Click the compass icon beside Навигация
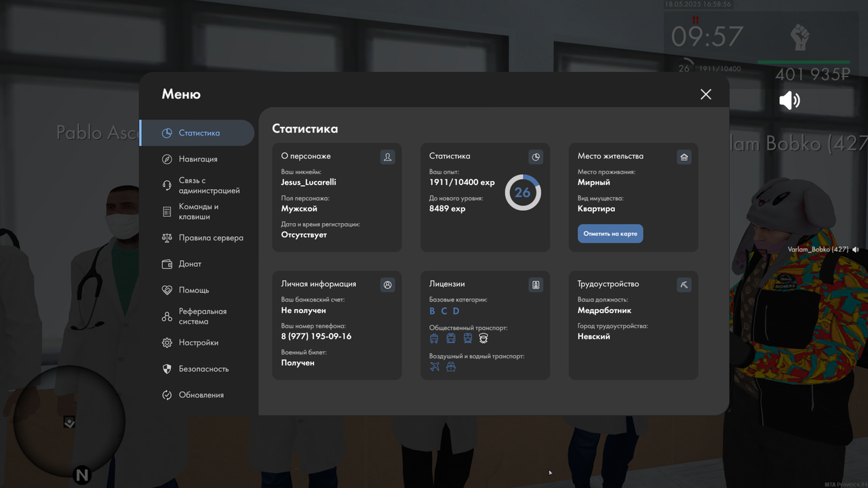The height and width of the screenshot is (488, 868). coord(167,159)
